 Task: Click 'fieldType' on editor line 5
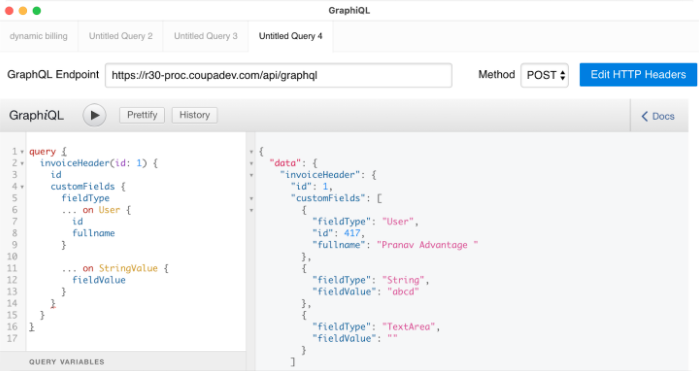pos(85,198)
